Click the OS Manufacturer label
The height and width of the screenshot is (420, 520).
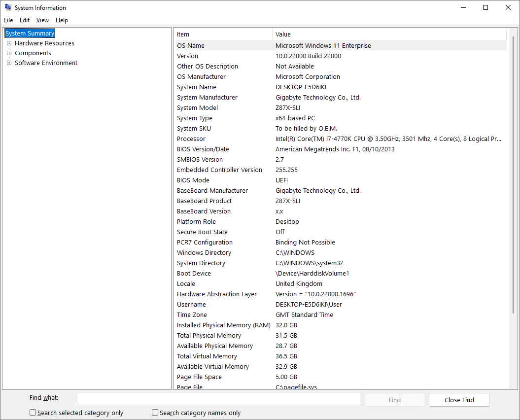pos(201,76)
